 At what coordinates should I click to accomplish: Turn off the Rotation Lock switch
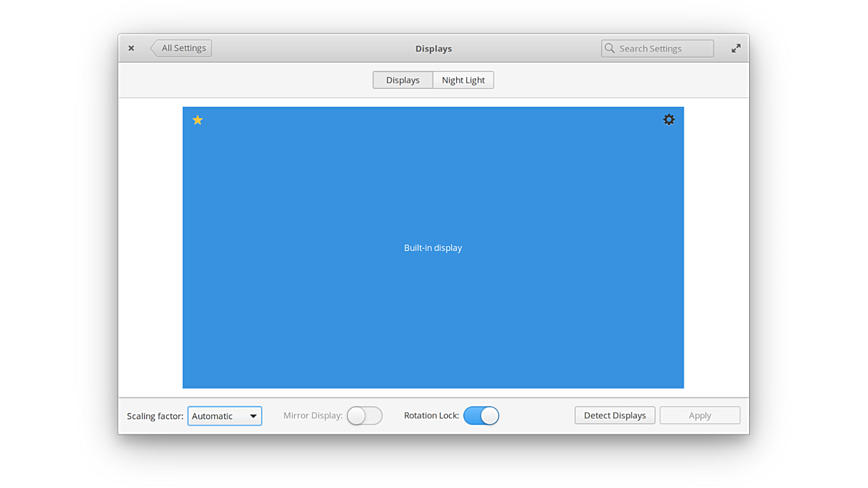[481, 416]
